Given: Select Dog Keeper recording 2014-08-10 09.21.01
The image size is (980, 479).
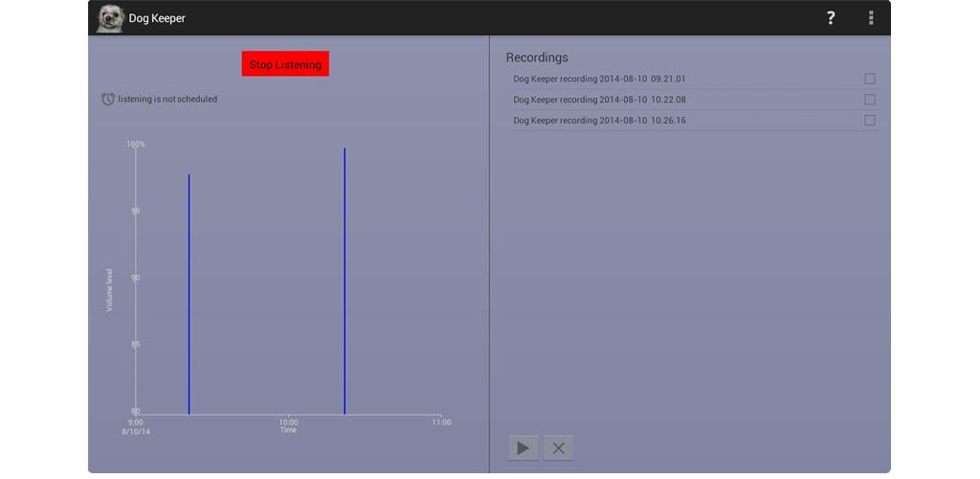Looking at the screenshot, I should coord(696,79).
